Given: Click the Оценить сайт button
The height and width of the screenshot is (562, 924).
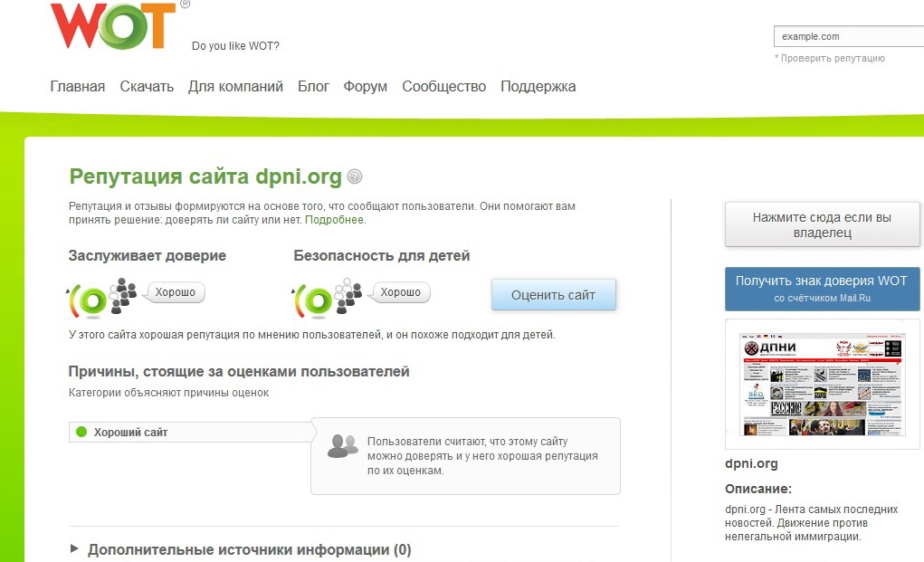Looking at the screenshot, I should pyautogui.click(x=553, y=294).
